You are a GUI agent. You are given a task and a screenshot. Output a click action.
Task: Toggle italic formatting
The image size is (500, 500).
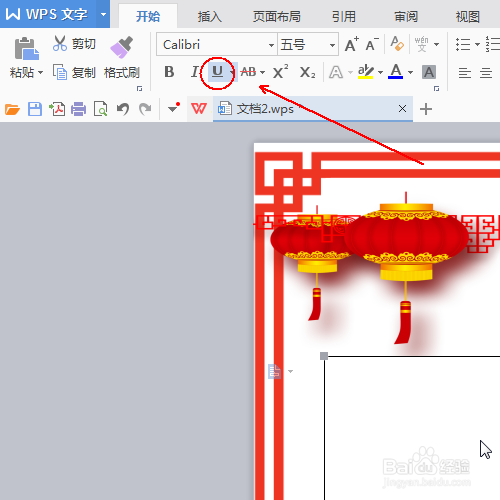point(195,72)
